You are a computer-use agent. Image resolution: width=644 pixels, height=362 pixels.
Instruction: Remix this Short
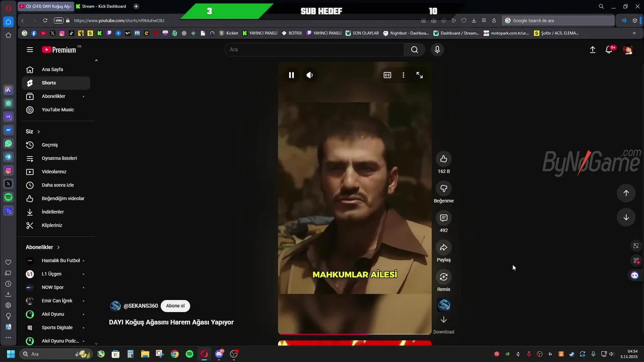[x=444, y=277]
